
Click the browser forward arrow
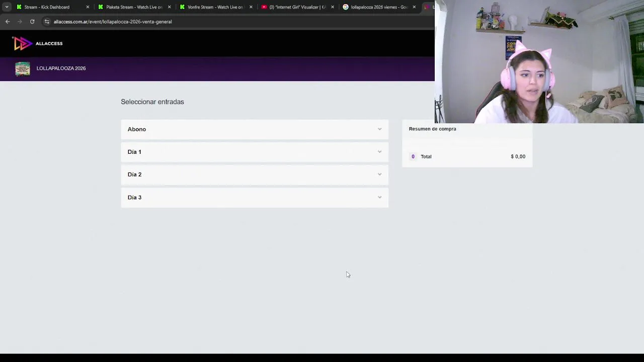click(x=20, y=22)
